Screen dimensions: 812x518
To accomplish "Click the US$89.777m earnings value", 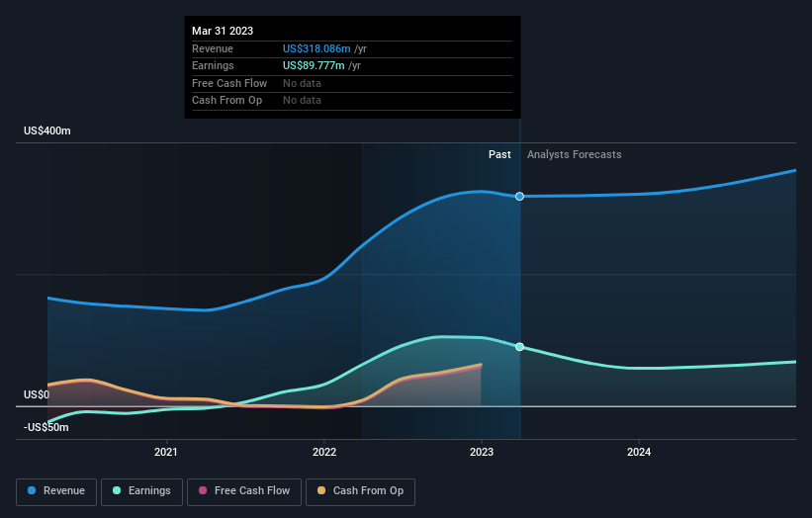I will (x=314, y=65).
